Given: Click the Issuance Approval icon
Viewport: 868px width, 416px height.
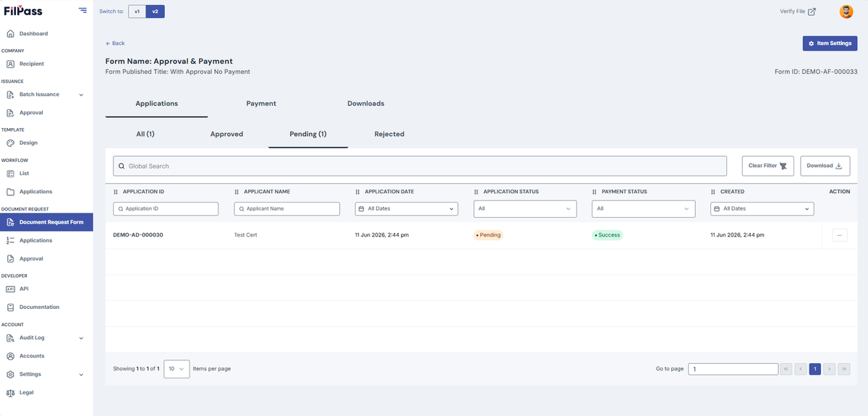Looking at the screenshot, I should coord(10,113).
